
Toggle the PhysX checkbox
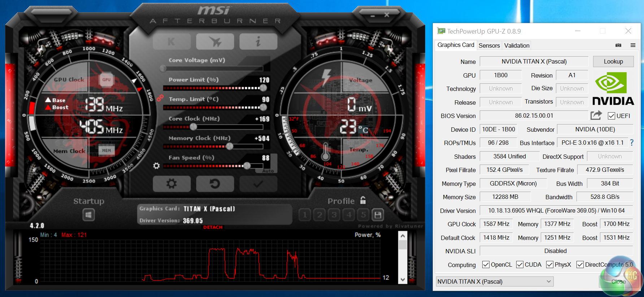tap(550, 265)
